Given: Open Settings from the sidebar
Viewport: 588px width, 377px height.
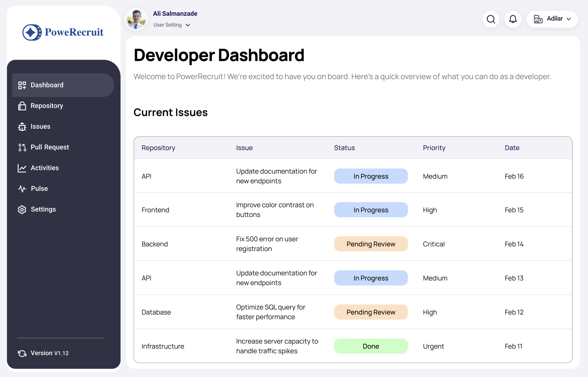Looking at the screenshot, I should click(x=43, y=209).
